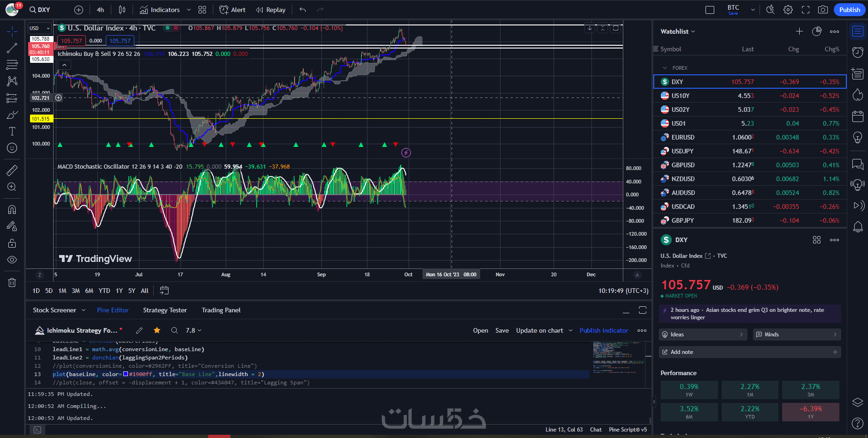
Task: Select the 4h interval button
Action: (100, 10)
